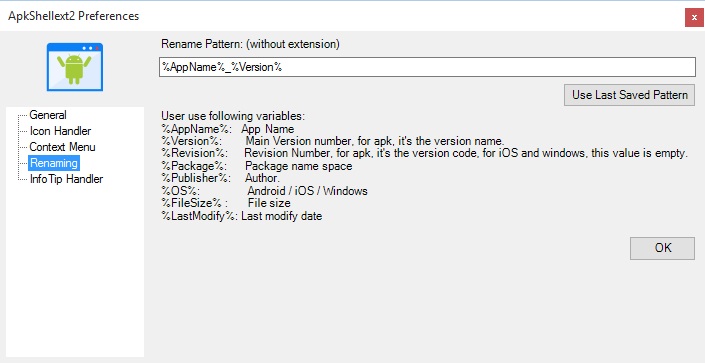
Task: Select the Renaming tree item
Action: click(54, 163)
